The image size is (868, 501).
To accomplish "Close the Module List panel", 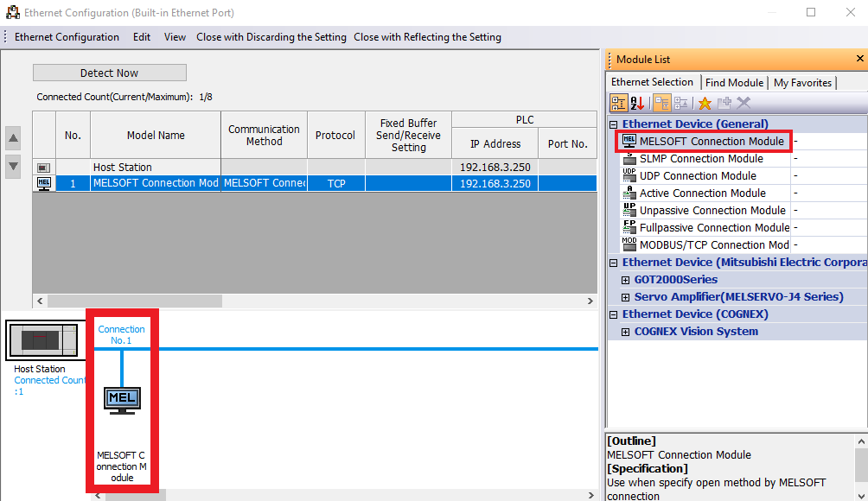I will 859,59.
